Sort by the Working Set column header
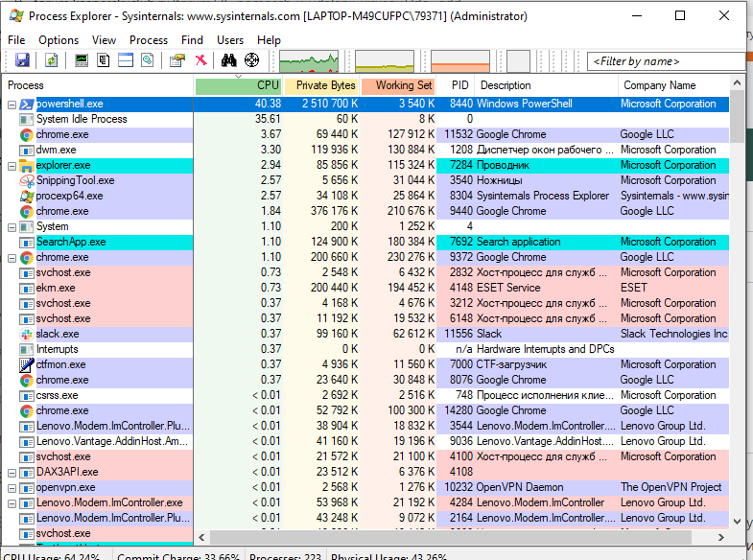 [402, 85]
